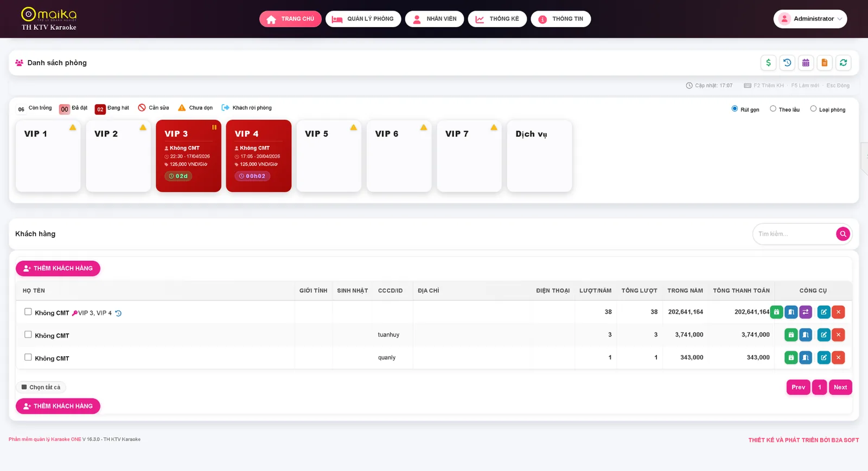
Task: Select the Theo lầu radio option
Action: (x=773, y=108)
